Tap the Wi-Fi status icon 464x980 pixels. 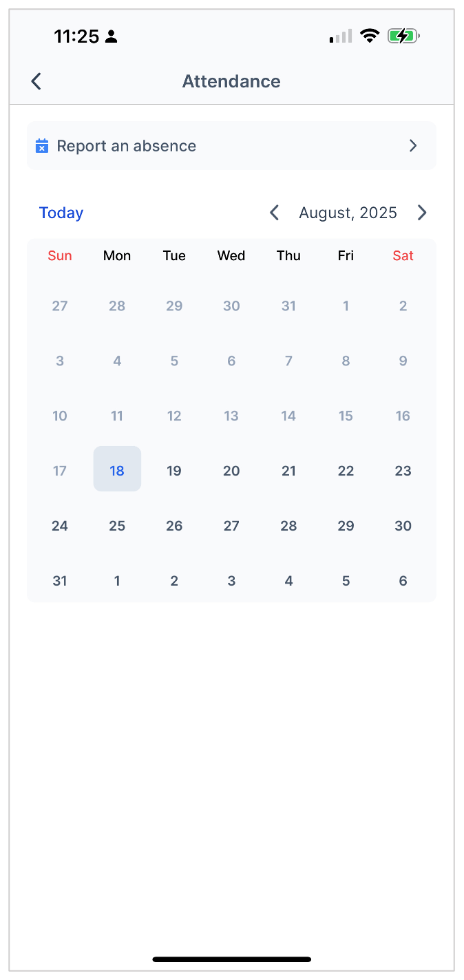370,36
